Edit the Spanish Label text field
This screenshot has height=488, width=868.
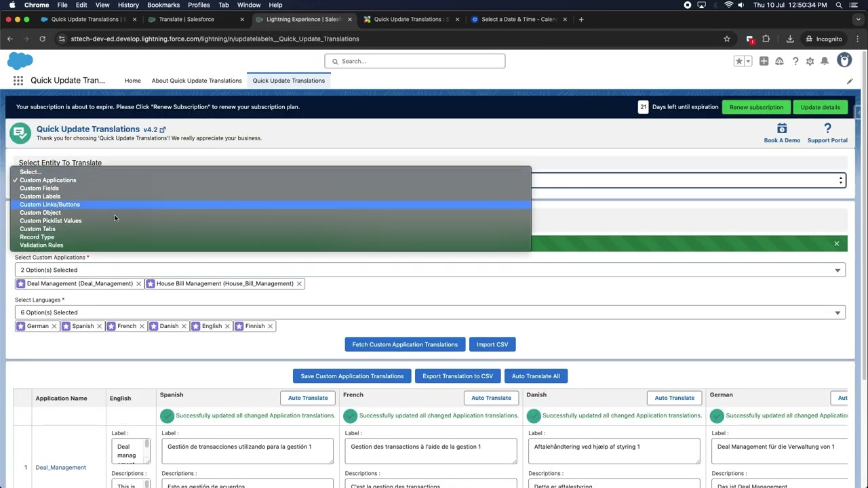248,451
